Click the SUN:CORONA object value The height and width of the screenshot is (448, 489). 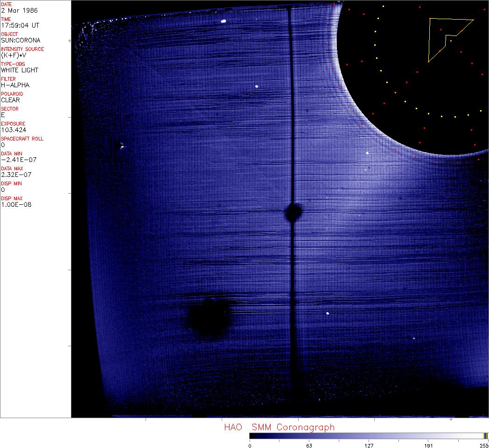coord(21,40)
